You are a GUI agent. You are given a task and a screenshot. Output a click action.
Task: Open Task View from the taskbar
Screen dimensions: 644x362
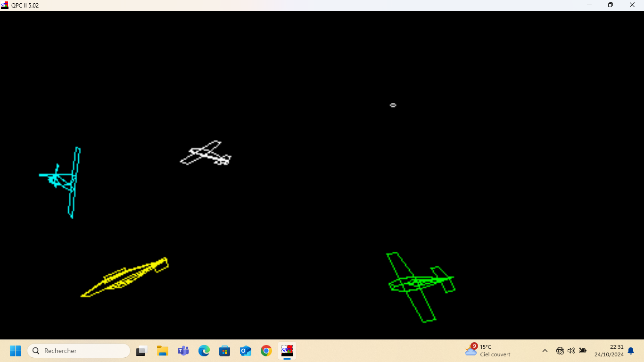pos(142,351)
